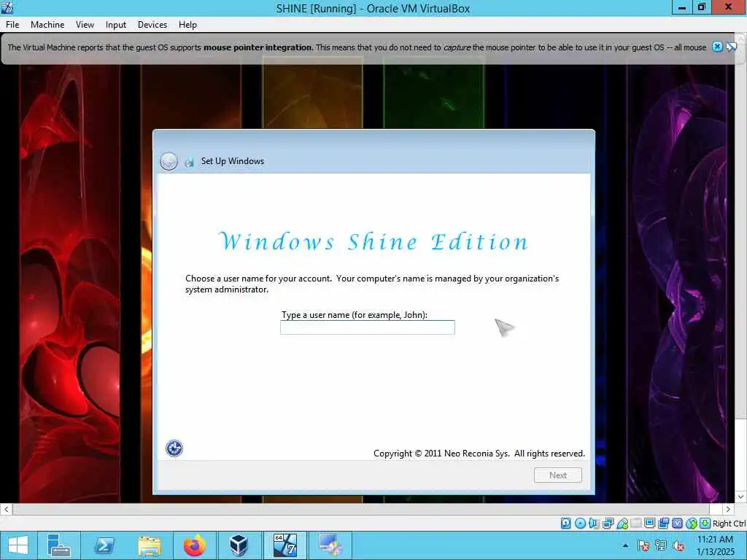The width and height of the screenshot is (747, 560).
Task: Open the View menu
Action: point(85,25)
